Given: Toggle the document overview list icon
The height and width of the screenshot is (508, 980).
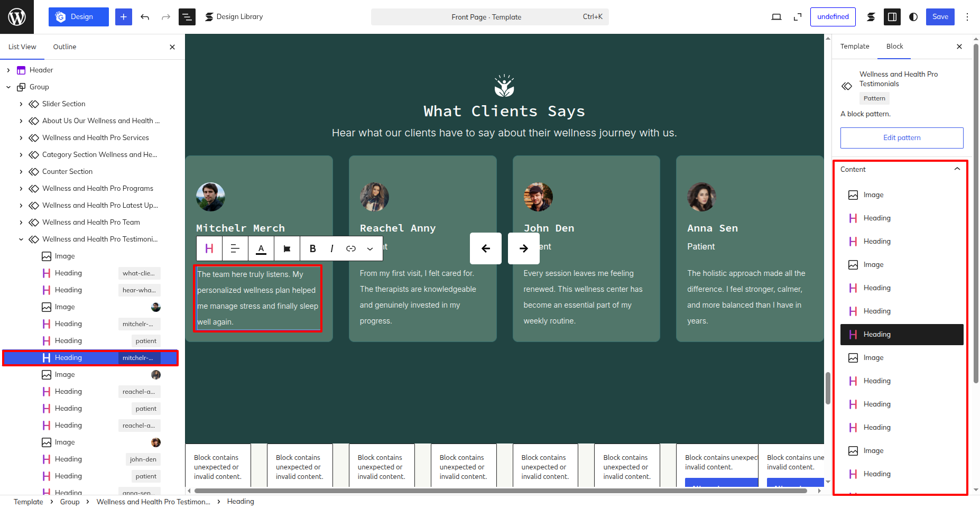Looking at the screenshot, I should (187, 17).
